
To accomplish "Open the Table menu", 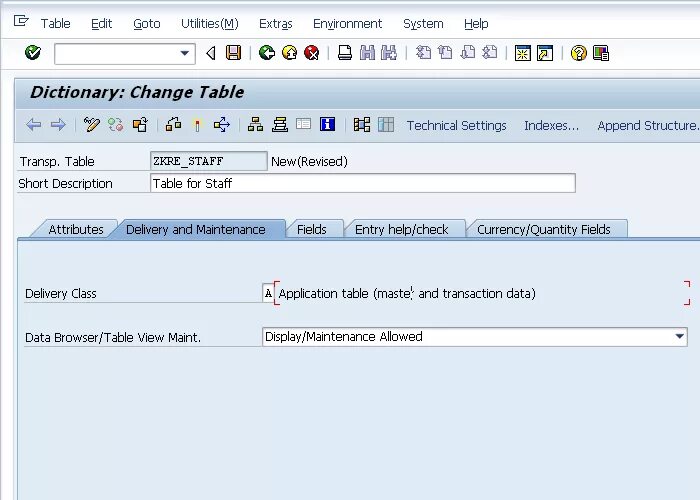I will click(x=55, y=24).
